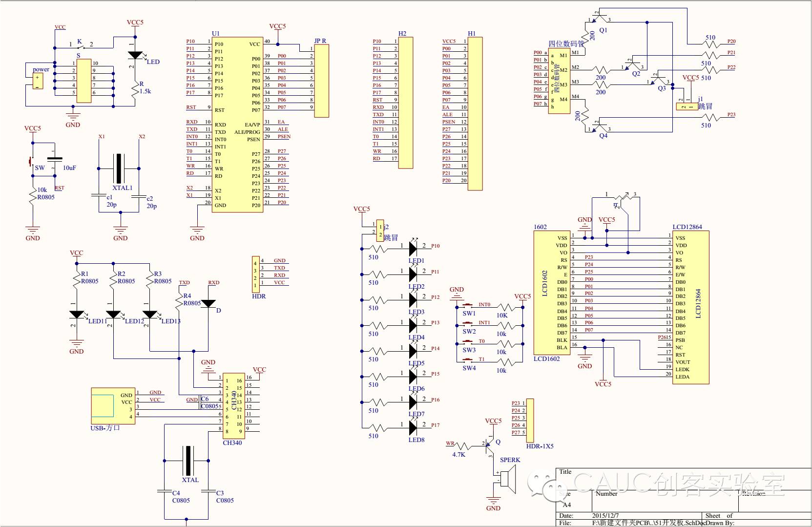The width and height of the screenshot is (812, 527).
Task: Click the PSEN net label at U1 pin 29
Action: click(x=284, y=137)
